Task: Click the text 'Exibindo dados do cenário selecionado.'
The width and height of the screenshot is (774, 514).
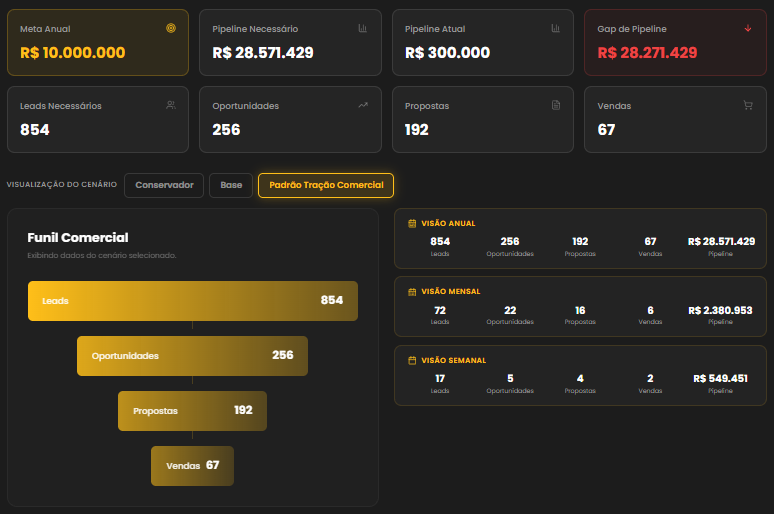Action: [x=102, y=255]
